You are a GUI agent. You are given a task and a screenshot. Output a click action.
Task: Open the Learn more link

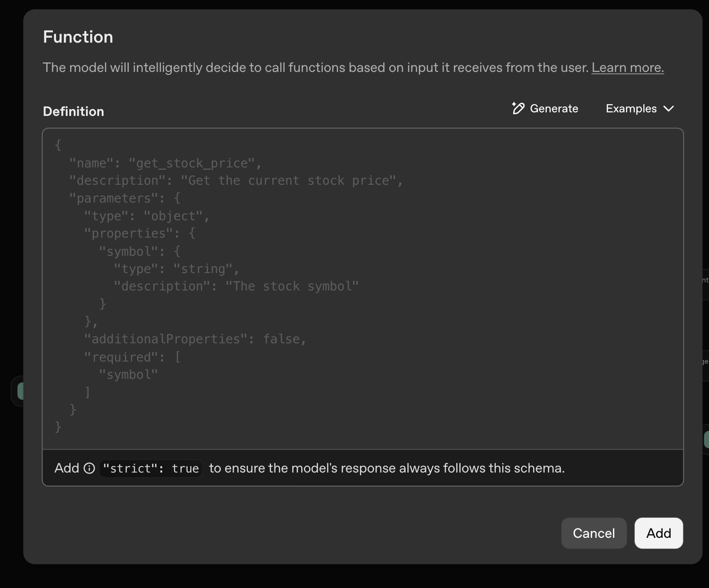[x=627, y=68]
